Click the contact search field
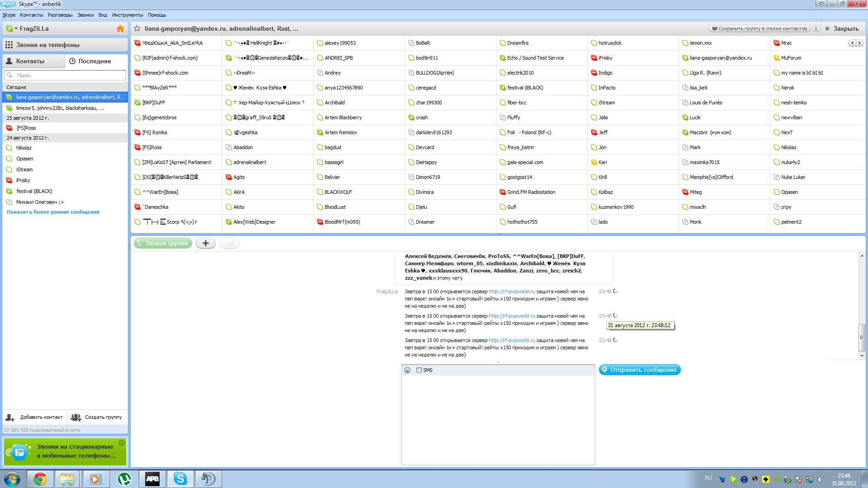The image size is (868, 488). pos(65,75)
